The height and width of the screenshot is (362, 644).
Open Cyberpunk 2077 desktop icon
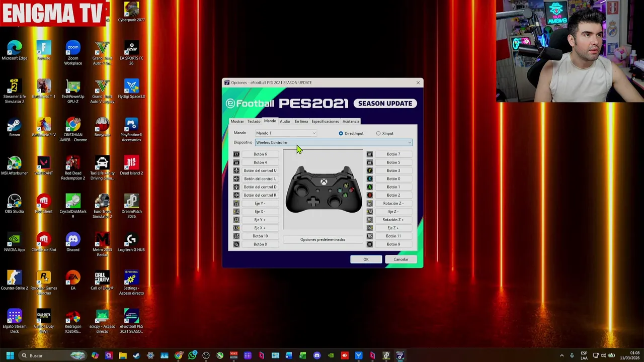[x=131, y=13]
